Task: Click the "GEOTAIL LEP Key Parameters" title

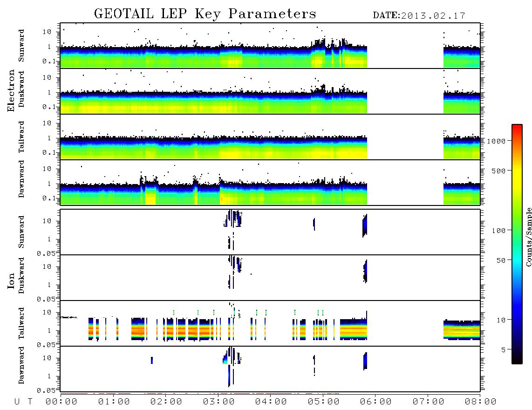Action: tap(205, 14)
